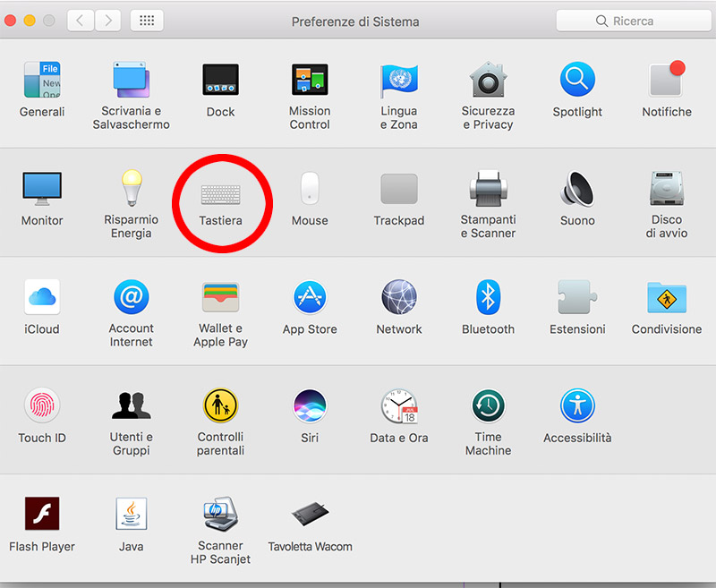
Task: Show all preferences with the grid button
Action: [x=147, y=21]
